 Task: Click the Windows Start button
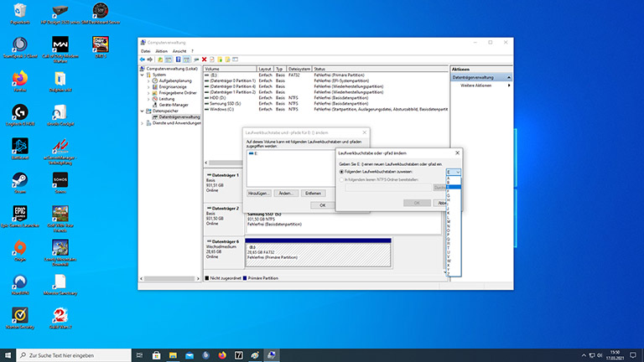(x=8, y=354)
